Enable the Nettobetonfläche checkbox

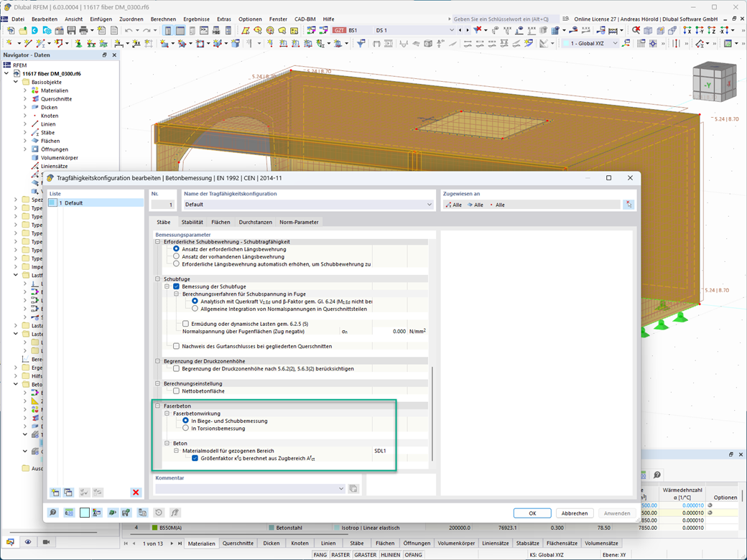[176, 391]
